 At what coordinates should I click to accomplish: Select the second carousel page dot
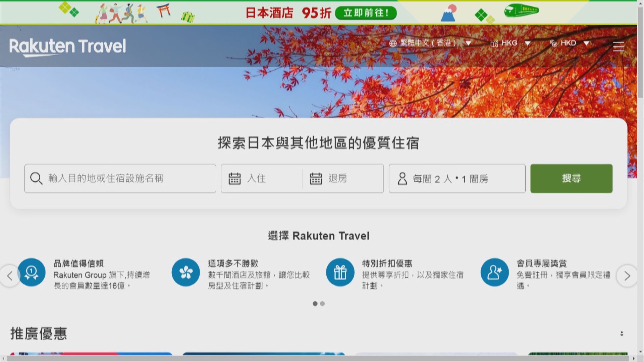click(322, 304)
